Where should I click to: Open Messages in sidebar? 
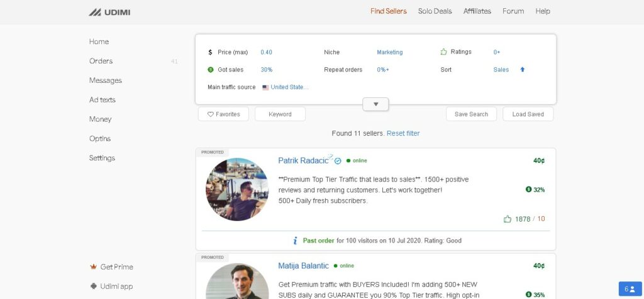pyautogui.click(x=106, y=80)
